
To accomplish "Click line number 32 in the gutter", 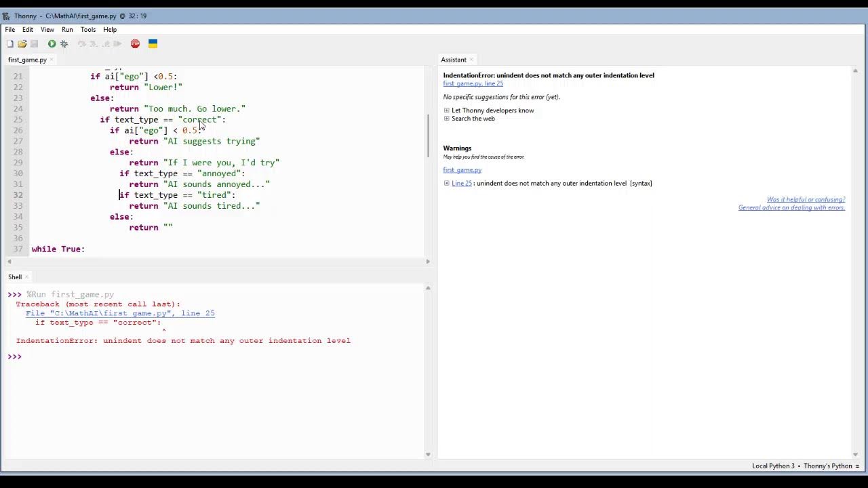I will tap(18, 195).
